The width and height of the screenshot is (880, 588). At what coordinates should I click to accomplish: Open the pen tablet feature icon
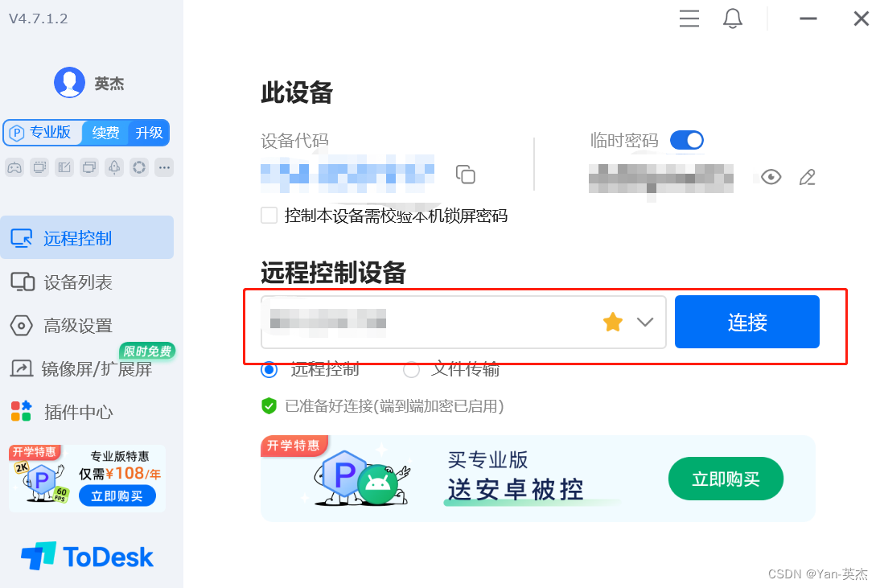(64, 167)
